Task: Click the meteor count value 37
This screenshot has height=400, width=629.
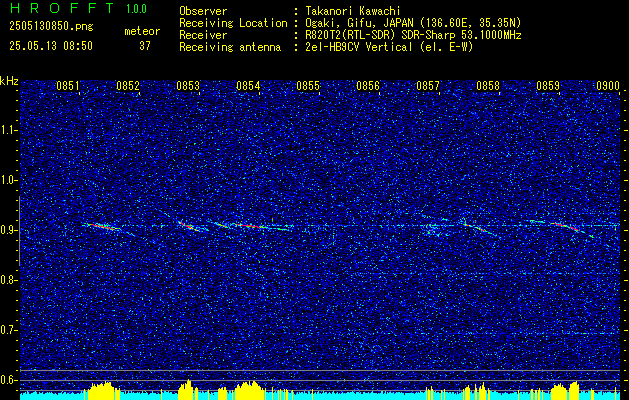Action: (145, 46)
